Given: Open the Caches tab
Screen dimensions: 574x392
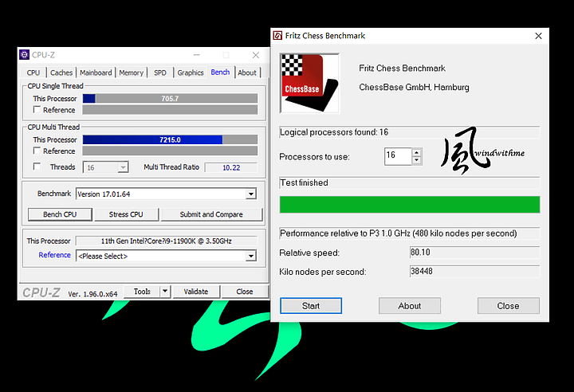Looking at the screenshot, I should click(61, 73).
